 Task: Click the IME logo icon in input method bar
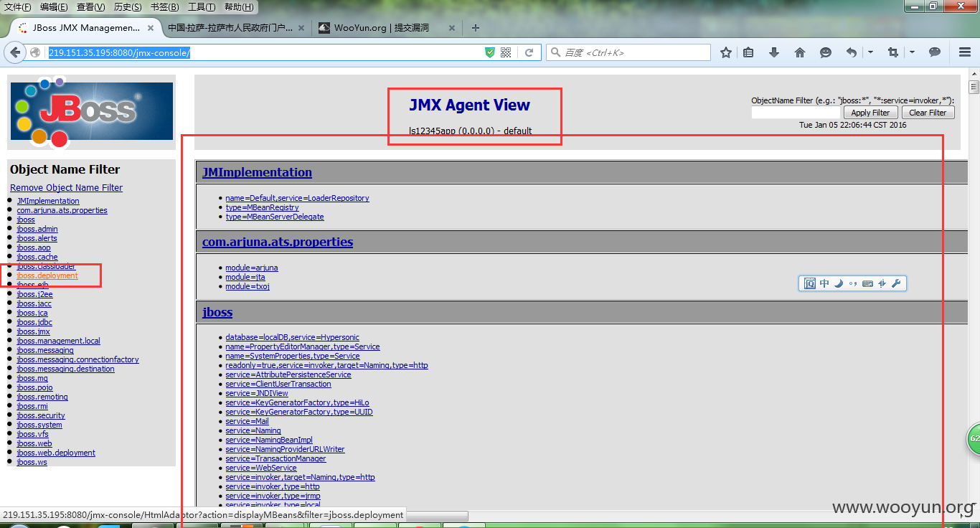(x=810, y=283)
